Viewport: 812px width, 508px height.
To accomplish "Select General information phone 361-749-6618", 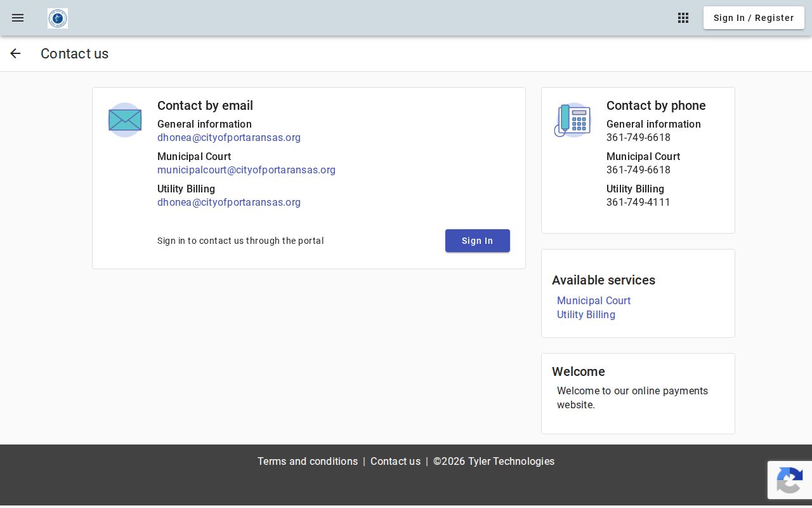I will click(638, 137).
